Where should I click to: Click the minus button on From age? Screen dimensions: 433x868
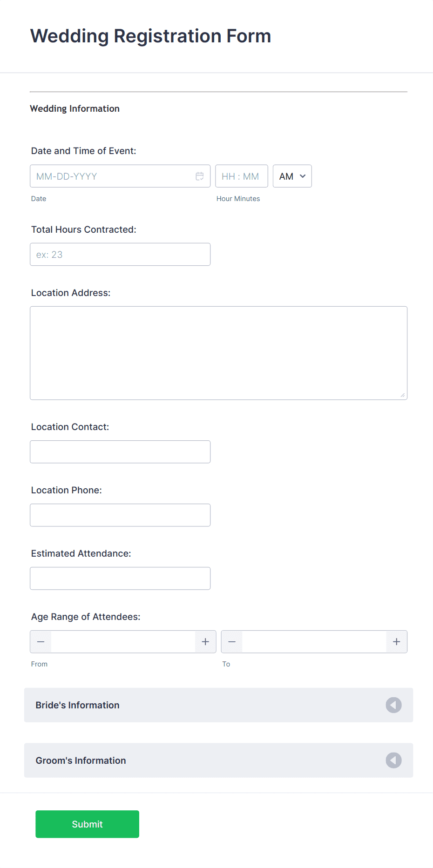(41, 642)
